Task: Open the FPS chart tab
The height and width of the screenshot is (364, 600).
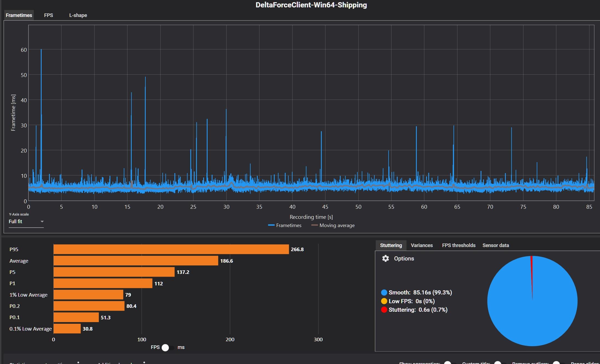Action: coord(48,15)
